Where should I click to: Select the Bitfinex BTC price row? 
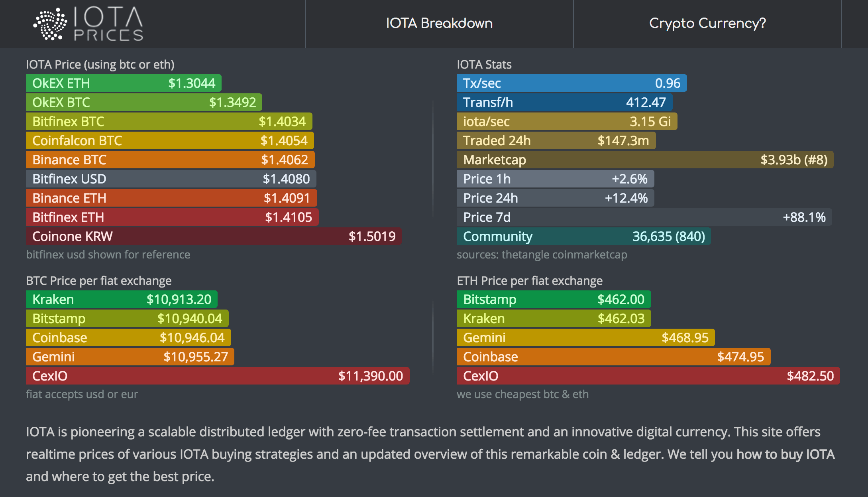[x=169, y=121]
